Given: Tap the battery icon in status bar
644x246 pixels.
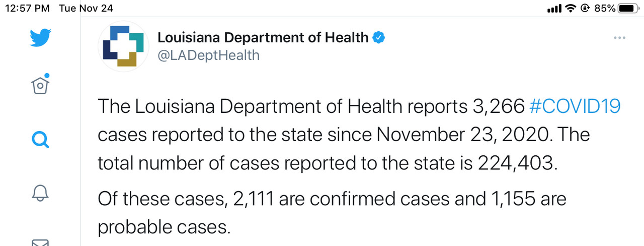Looking at the screenshot, I should pos(628,8).
